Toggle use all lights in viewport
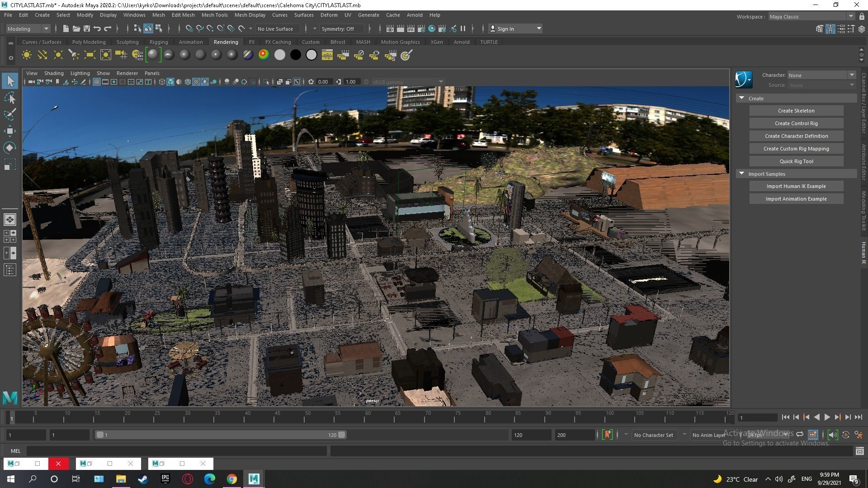Screen dimensions: 868x488 [x=205, y=82]
